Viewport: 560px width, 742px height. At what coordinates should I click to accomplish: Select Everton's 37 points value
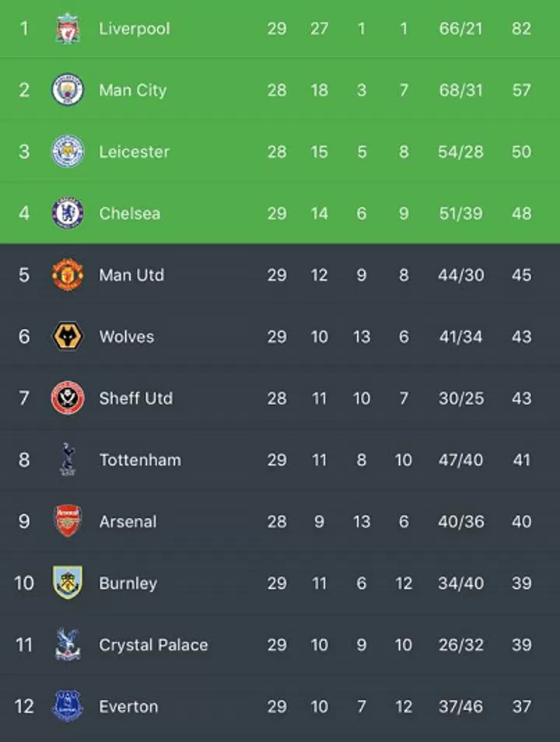(x=521, y=706)
